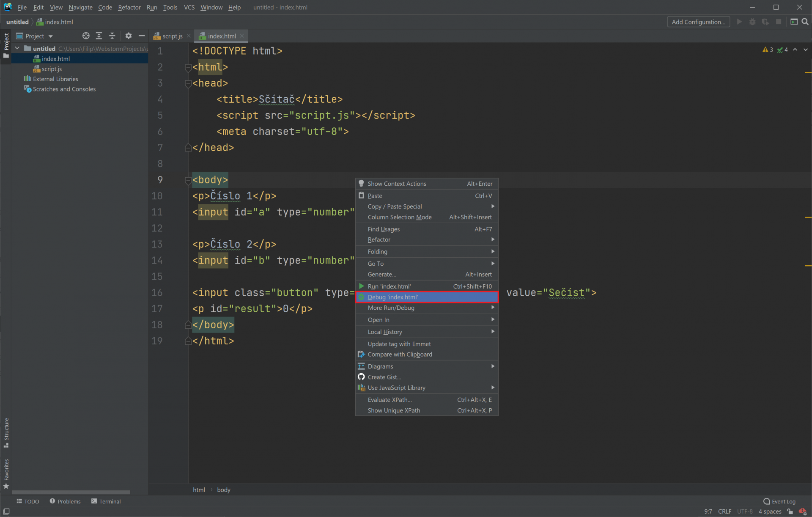Click the Debug bug icon in the toolbar
The image size is (812, 517).
(752, 22)
